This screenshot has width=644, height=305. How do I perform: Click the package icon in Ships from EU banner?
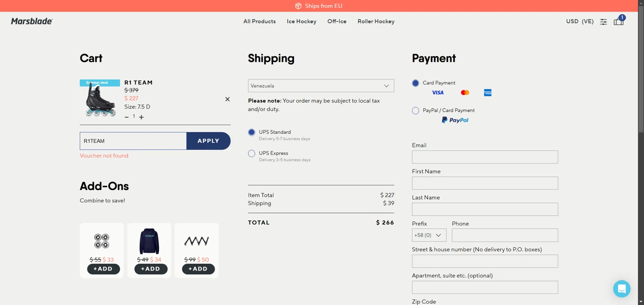(x=298, y=6)
